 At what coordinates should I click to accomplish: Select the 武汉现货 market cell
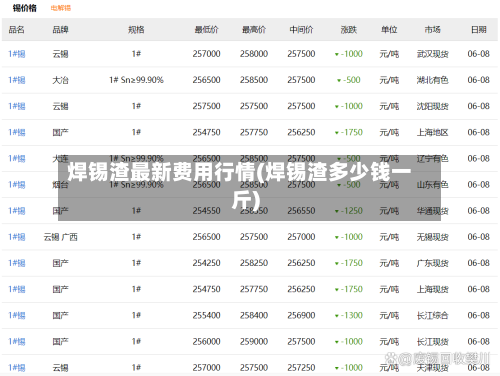click(432, 54)
